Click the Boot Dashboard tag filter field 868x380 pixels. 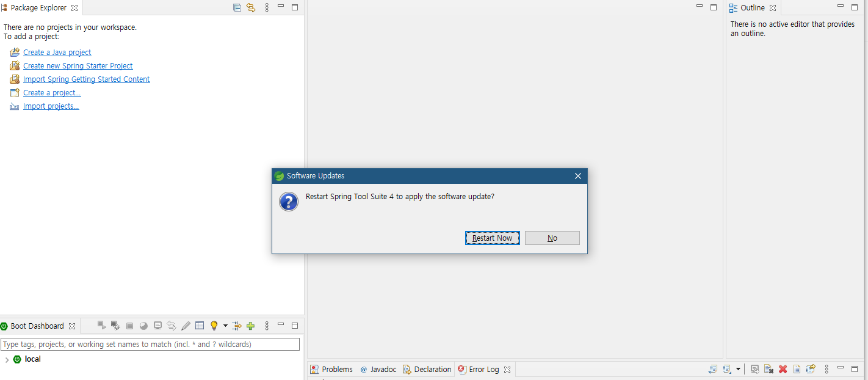point(150,345)
